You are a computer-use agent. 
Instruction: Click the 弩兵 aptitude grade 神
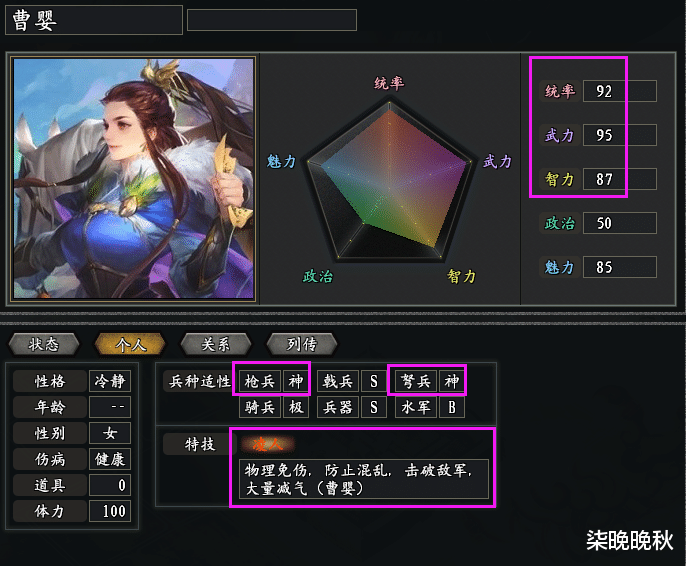point(452,381)
